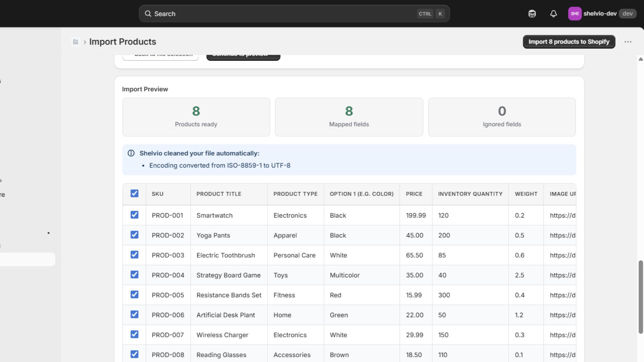Click the Import 8 products to Shopify button

(x=569, y=42)
